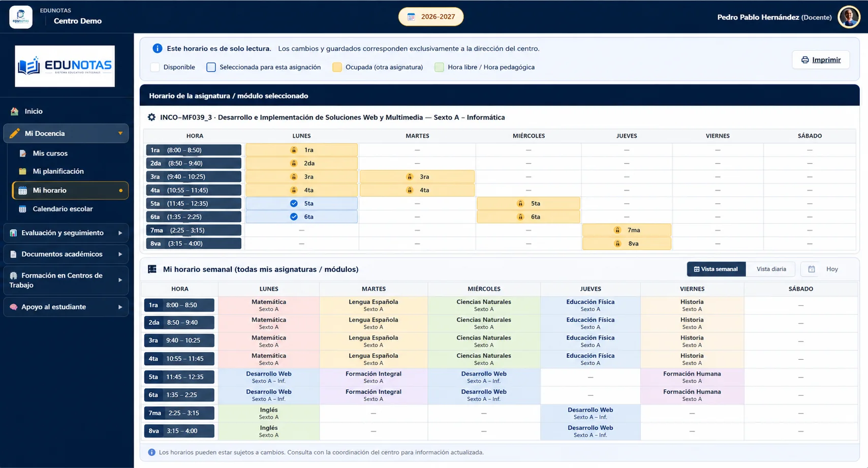Click the Disponible legend checkbox

point(156,67)
